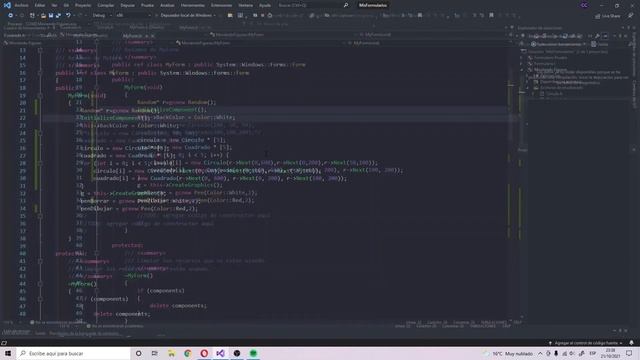Open the Debug configuration dropdown
Screen dimensions: 640x360
[x=102, y=16]
